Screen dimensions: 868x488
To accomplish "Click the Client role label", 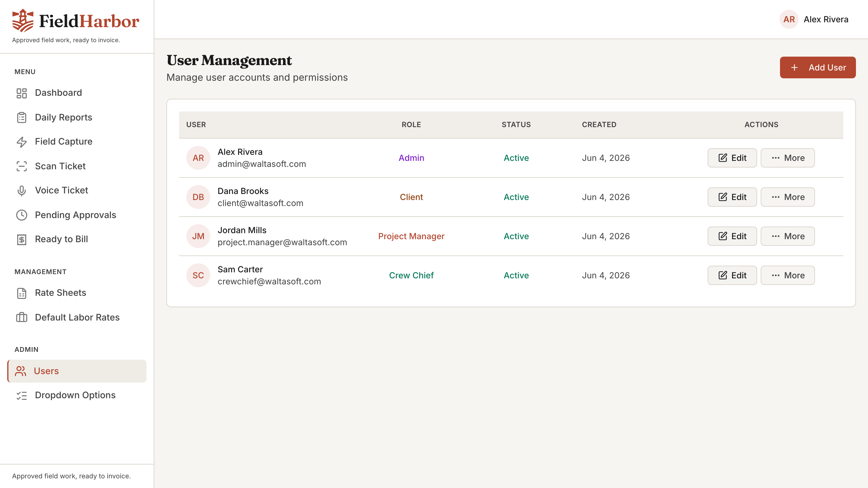I will [411, 197].
